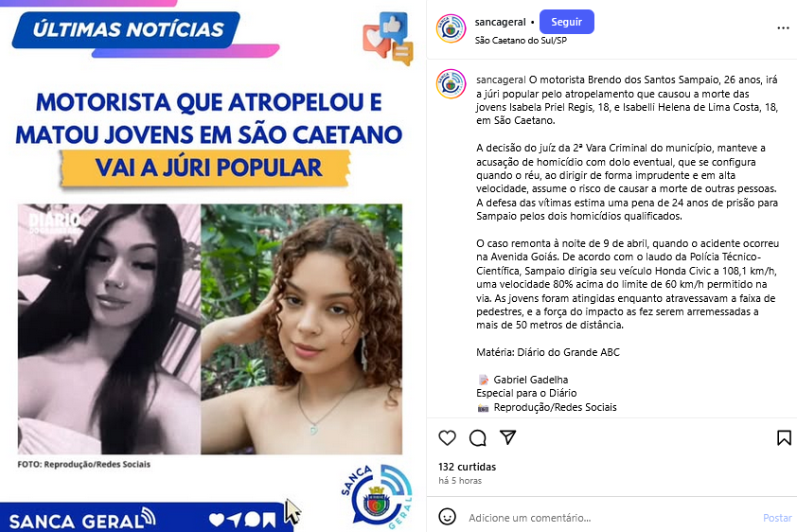Viewport: 797px width, 532px height.
Task: Click the curly-haired girl color photo
Action: point(301,329)
